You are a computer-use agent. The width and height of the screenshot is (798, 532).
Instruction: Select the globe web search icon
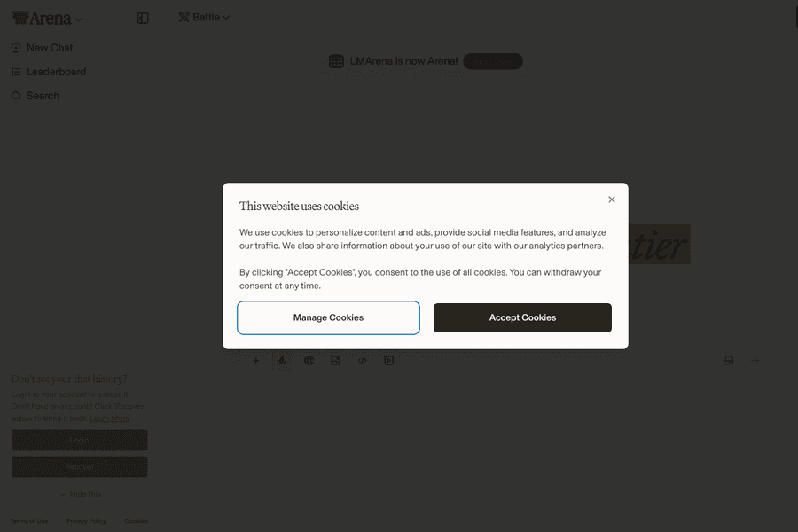pos(309,361)
